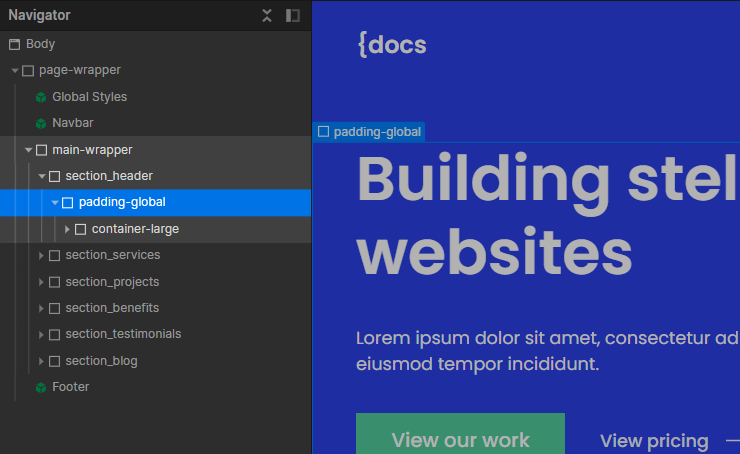Viewport: 740px width, 454px height.
Task: Expand the section_projects node
Action: 41,282
